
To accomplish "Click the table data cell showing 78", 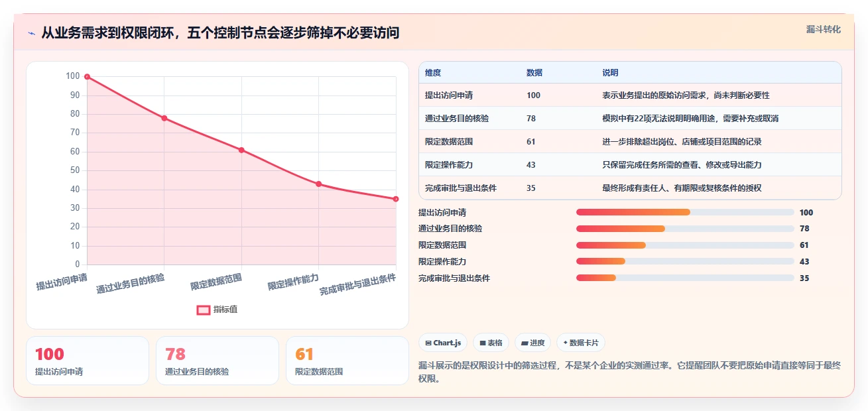I will [x=531, y=119].
